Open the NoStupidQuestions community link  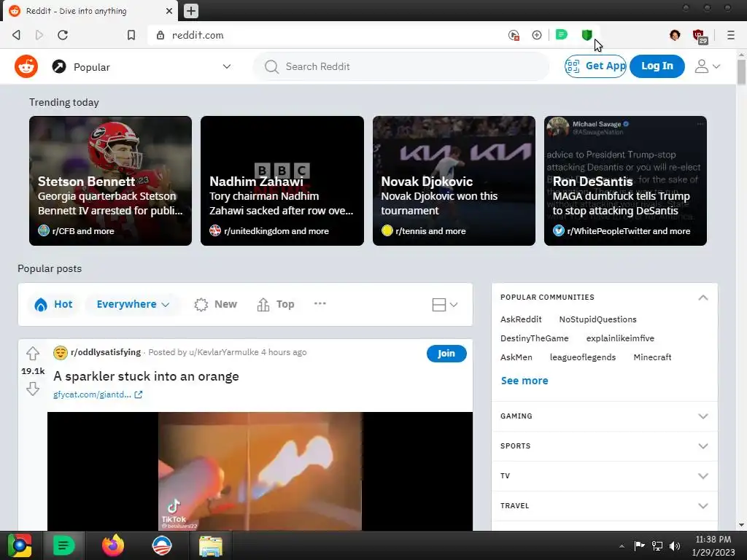pyautogui.click(x=597, y=319)
